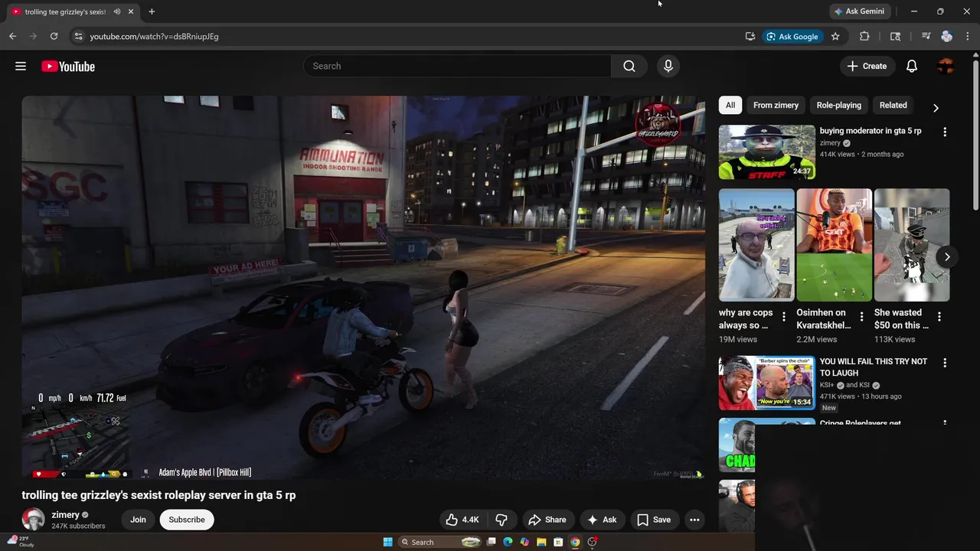
Task: Install the page as an app icon
Action: (750, 36)
